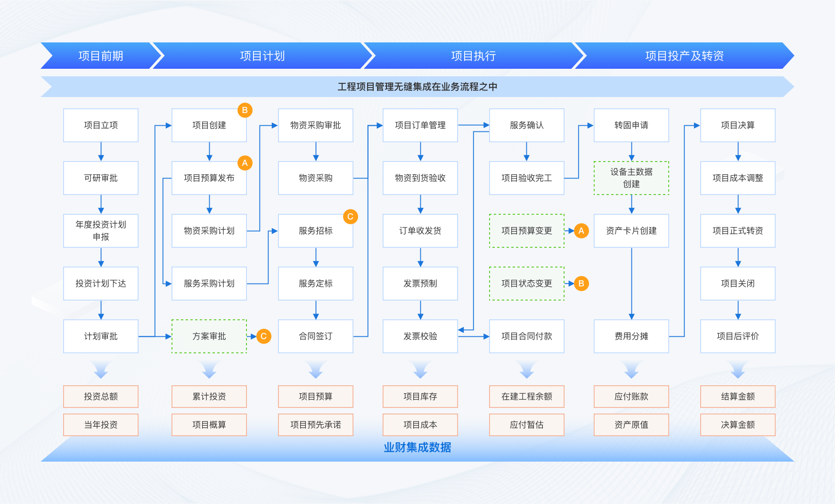Click the 发票校验 step box

coord(420,336)
